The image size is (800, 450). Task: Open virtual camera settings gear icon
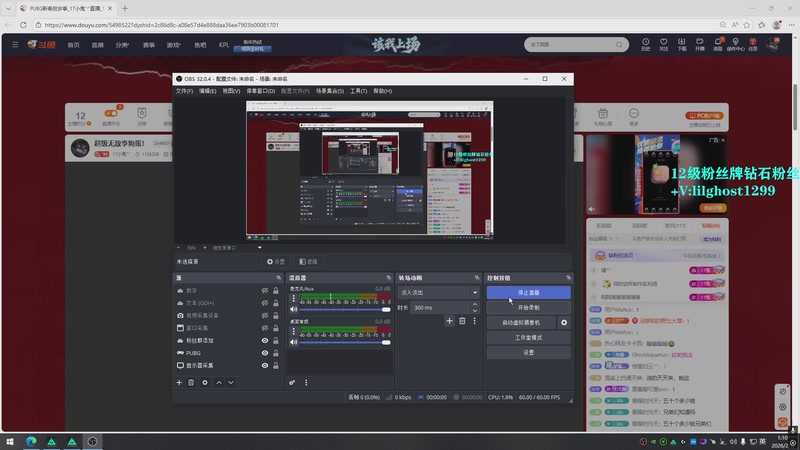pyautogui.click(x=564, y=322)
